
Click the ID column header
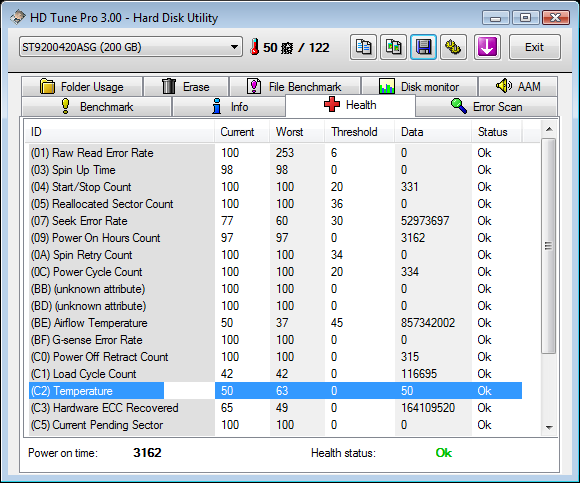[119, 132]
